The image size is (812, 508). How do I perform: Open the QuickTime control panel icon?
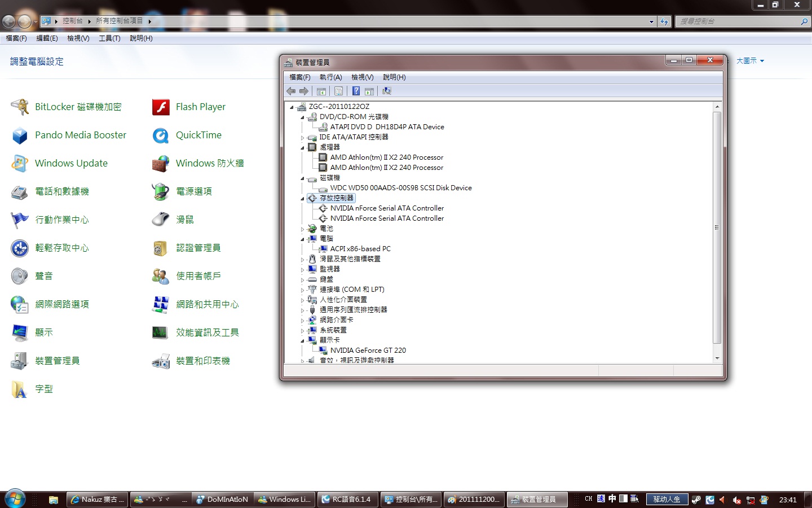198,135
